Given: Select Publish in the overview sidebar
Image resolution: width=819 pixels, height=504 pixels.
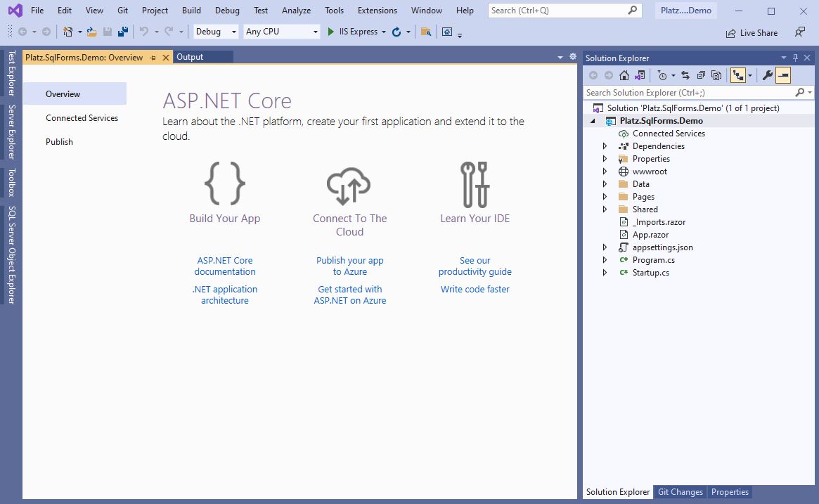Looking at the screenshot, I should click(59, 142).
